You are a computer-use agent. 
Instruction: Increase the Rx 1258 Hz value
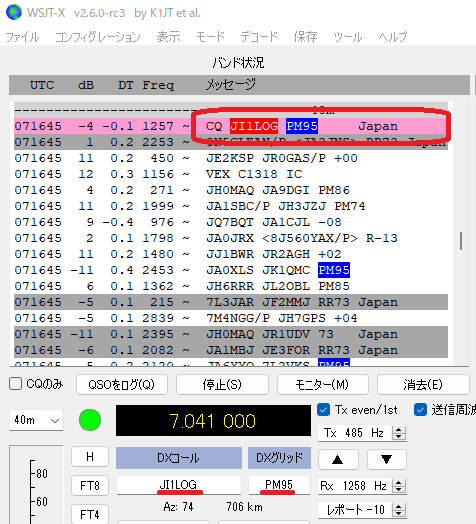click(398, 482)
